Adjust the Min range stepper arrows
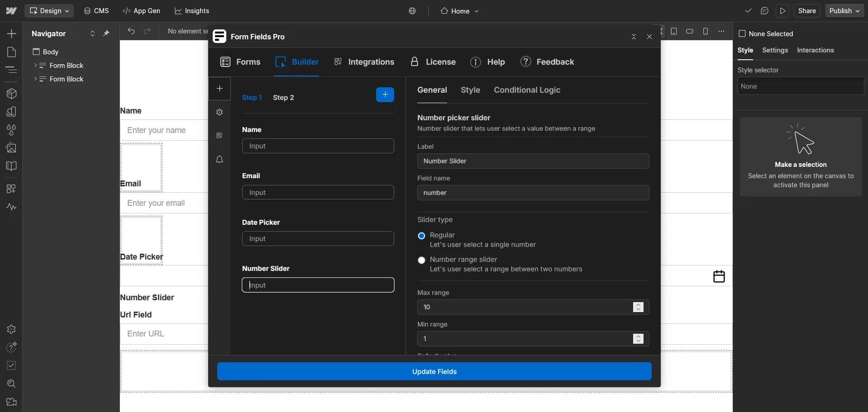Screen dimensions: 868x412 [x=638, y=339]
